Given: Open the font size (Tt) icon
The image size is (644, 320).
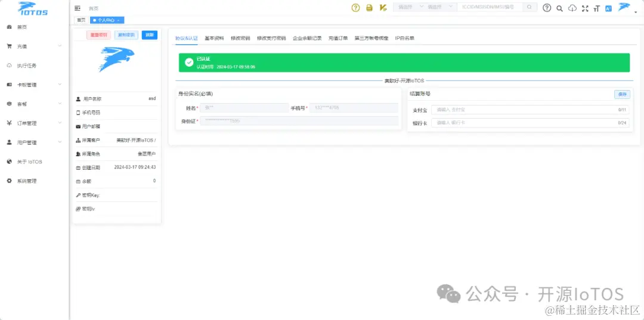Looking at the screenshot, I should pos(597,8).
